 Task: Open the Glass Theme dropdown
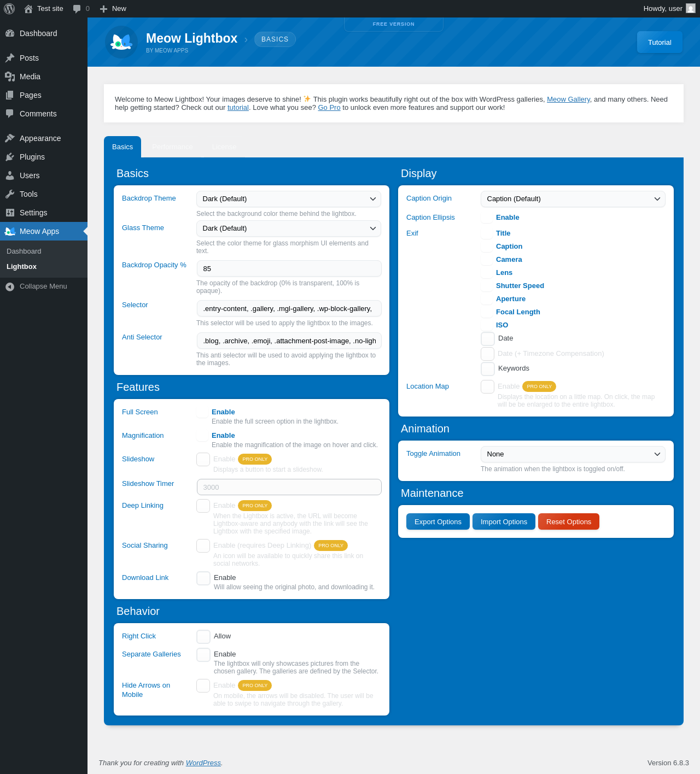coord(289,228)
